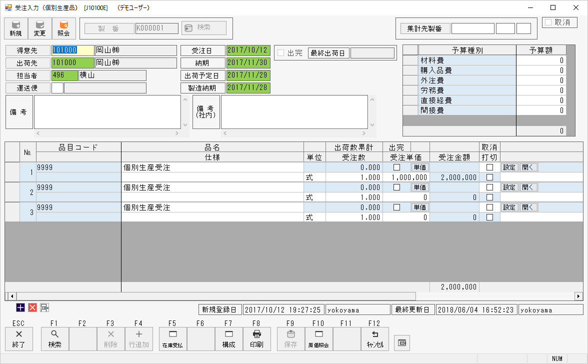This screenshot has height=364, width=588.
Task: Open 在庫受払 with the F5 button
Action: coord(172,339)
